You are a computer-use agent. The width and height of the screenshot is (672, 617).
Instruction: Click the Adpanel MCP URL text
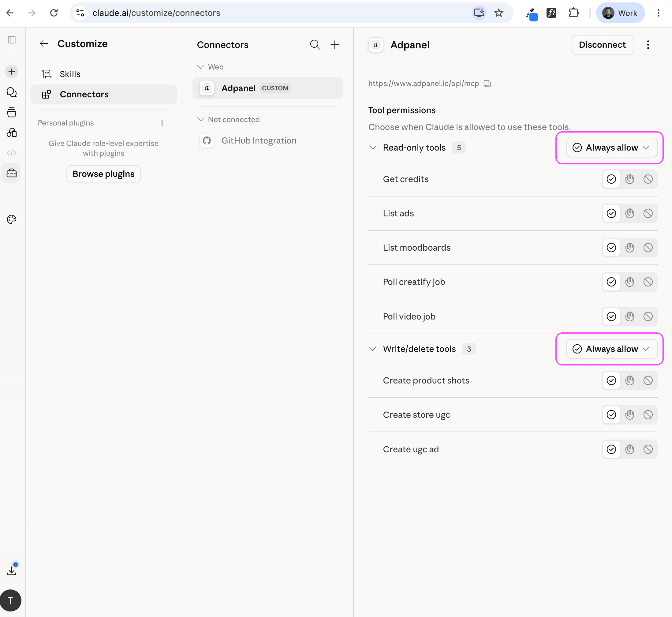point(423,84)
